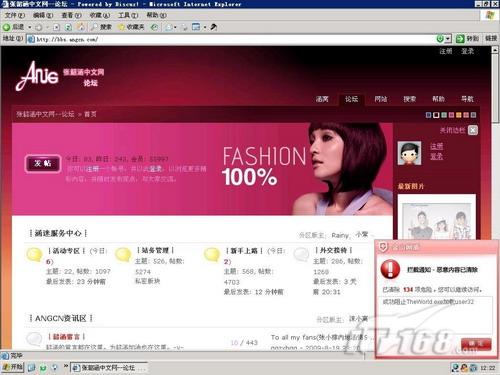Click the Refresh icon in browser toolbar

[68, 27]
